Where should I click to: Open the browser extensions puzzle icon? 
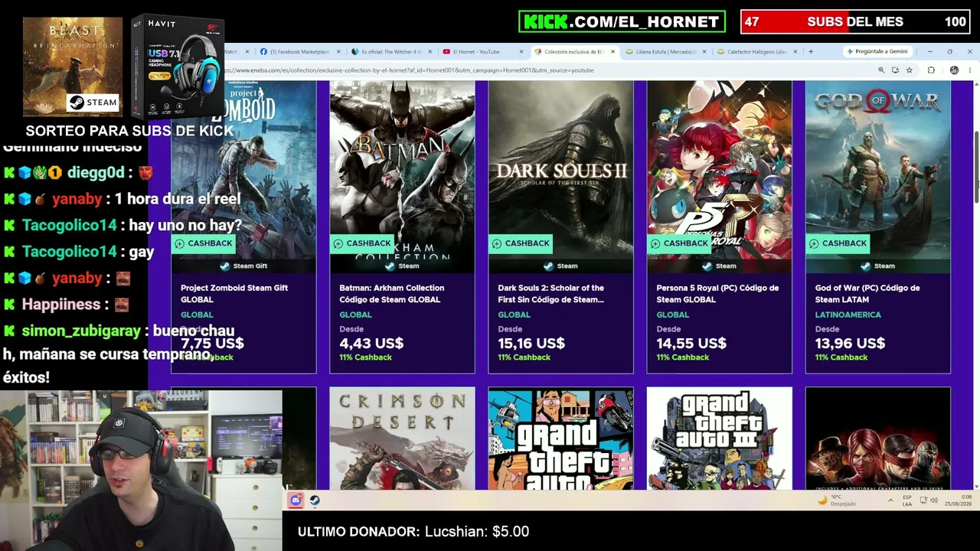[x=931, y=70]
